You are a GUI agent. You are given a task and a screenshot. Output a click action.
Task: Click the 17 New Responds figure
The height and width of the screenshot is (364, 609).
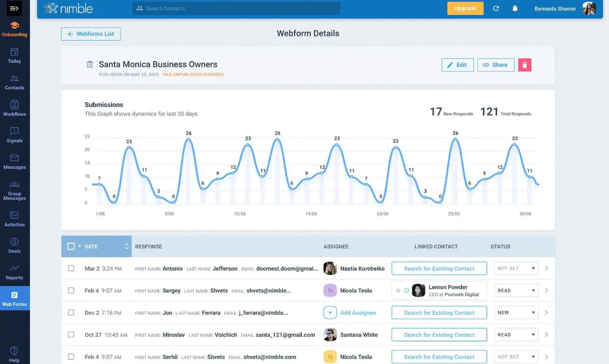451,112
